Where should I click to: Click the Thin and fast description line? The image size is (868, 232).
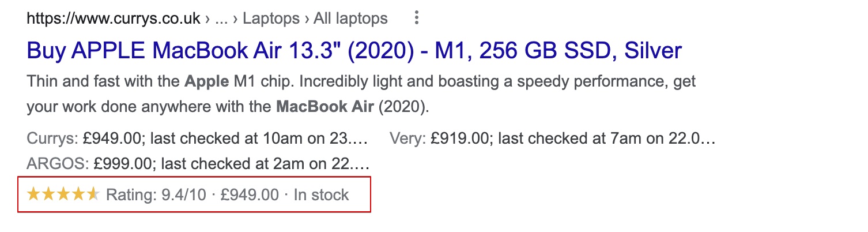pyautogui.click(x=361, y=82)
